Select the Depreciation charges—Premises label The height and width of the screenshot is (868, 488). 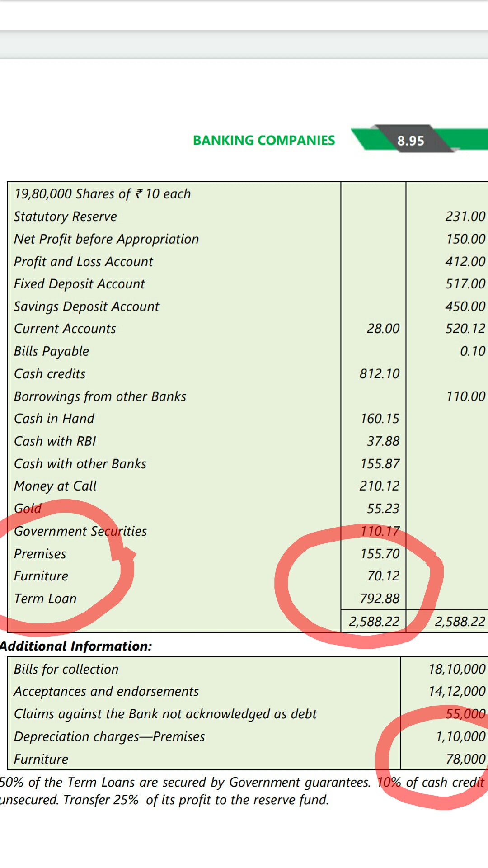pos(109,736)
